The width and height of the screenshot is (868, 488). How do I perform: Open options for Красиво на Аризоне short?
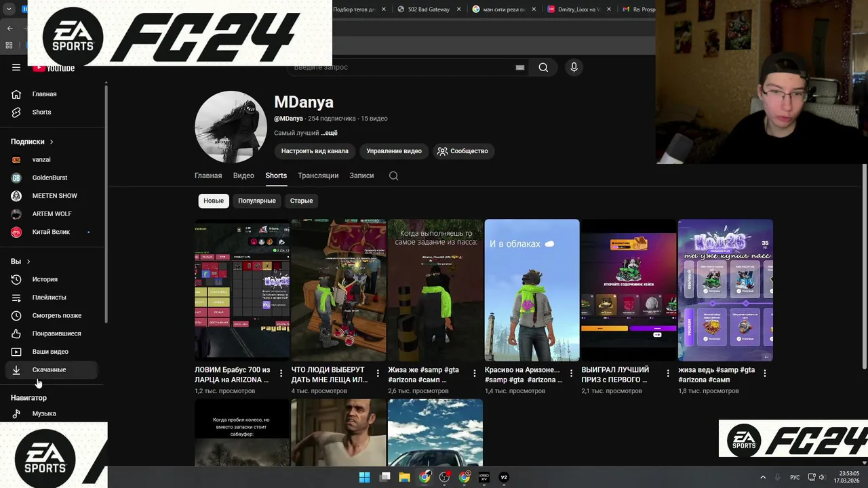[x=571, y=373]
